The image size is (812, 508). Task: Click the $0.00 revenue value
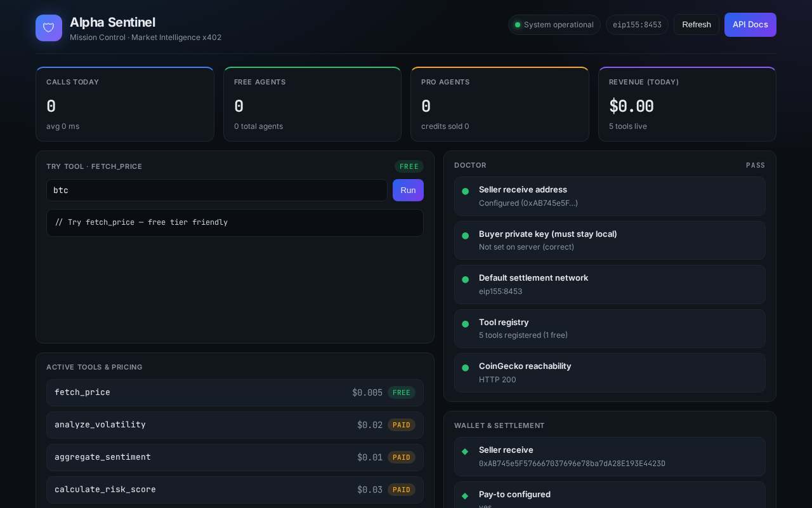[631, 106]
